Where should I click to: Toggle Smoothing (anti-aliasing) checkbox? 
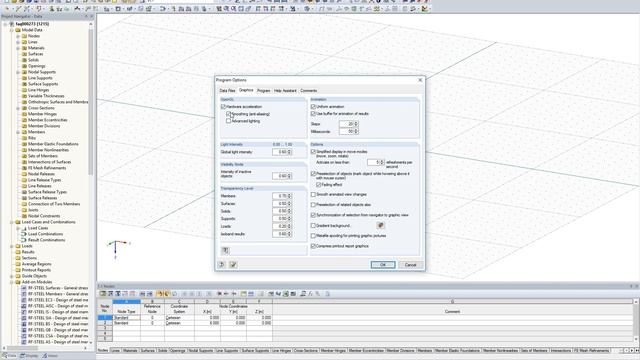click(229, 114)
